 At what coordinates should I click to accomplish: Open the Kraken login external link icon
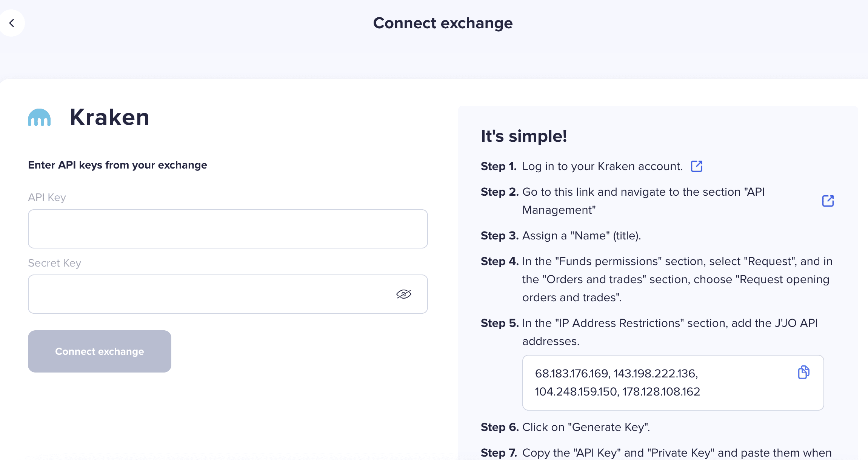pyautogui.click(x=697, y=166)
